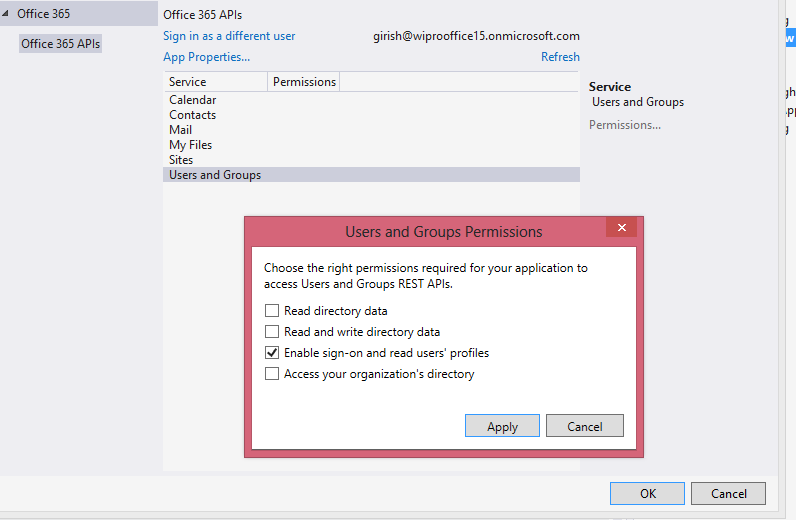Viewport: 796px width, 520px height.
Task: Click the signed-in account email text
Action: [476, 36]
